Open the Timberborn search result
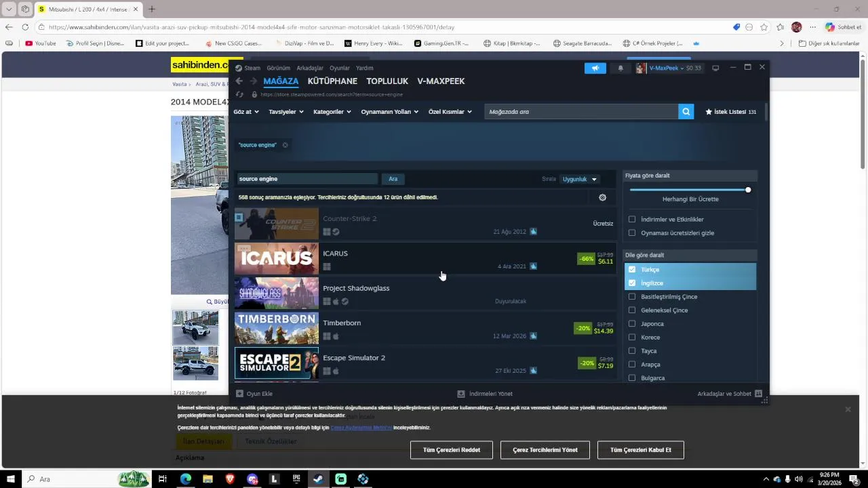This screenshot has height=488, width=868. pyautogui.click(x=425, y=329)
